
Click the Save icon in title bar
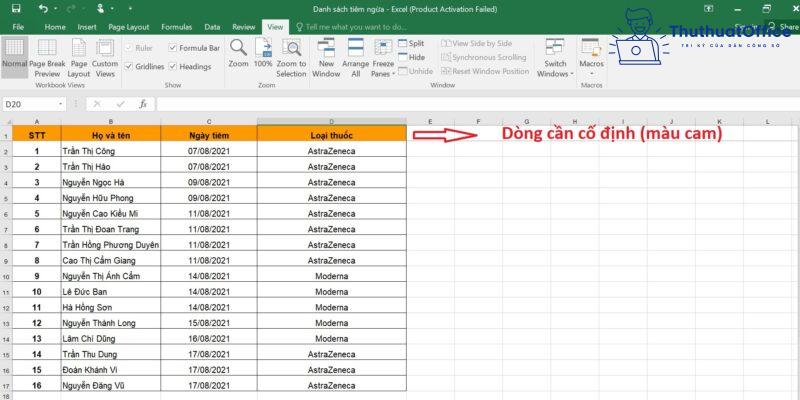pos(16,8)
